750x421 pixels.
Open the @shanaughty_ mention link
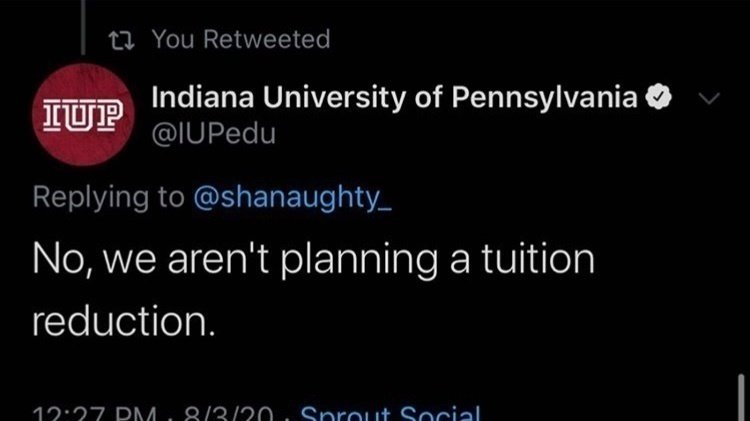292,197
